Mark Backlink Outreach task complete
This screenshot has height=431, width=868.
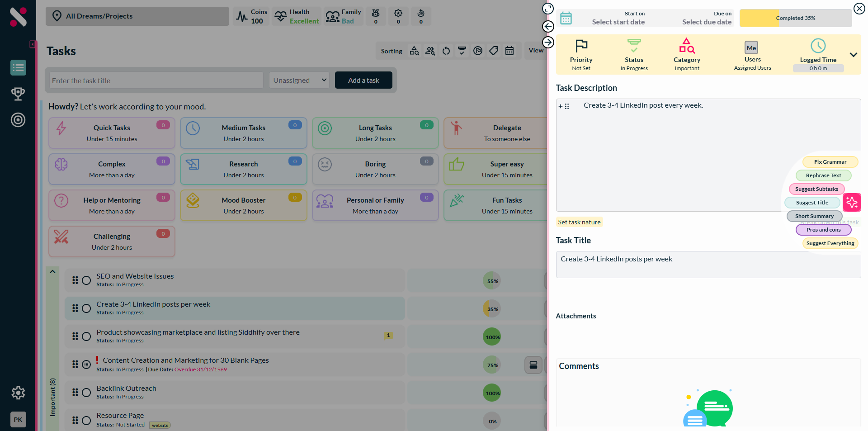pos(86,393)
